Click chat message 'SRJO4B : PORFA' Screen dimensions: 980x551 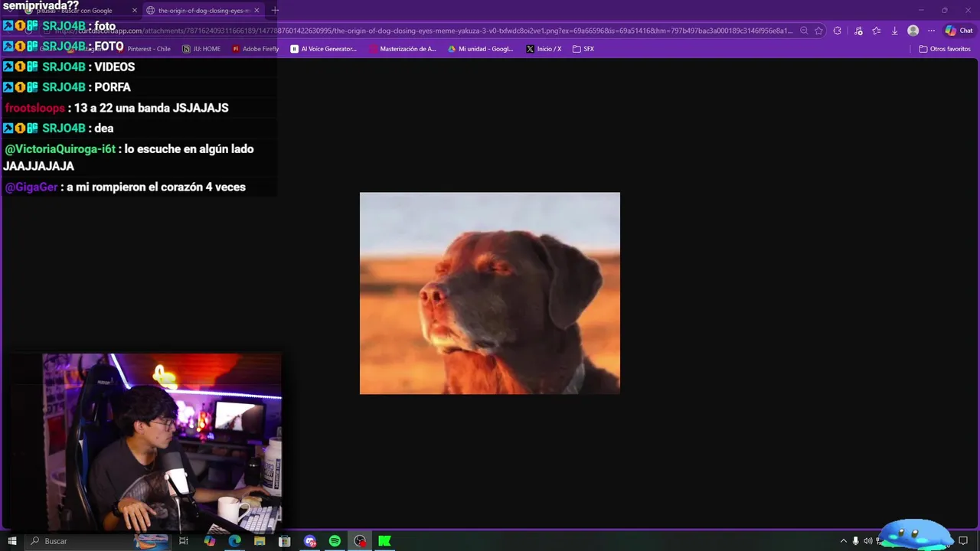pyautogui.click(x=67, y=87)
